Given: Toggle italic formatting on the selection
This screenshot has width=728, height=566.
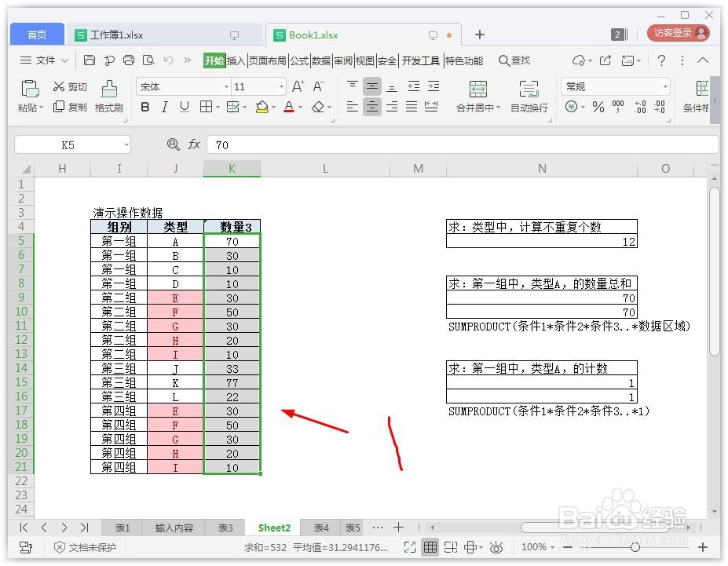Looking at the screenshot, I should click(164, 107).
